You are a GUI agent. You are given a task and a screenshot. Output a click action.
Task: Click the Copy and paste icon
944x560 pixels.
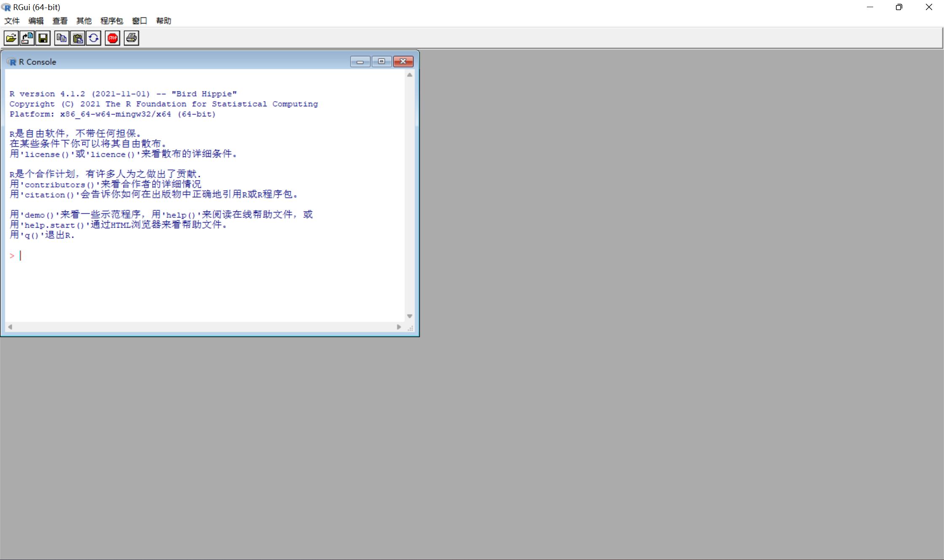(x=94, y=38)
